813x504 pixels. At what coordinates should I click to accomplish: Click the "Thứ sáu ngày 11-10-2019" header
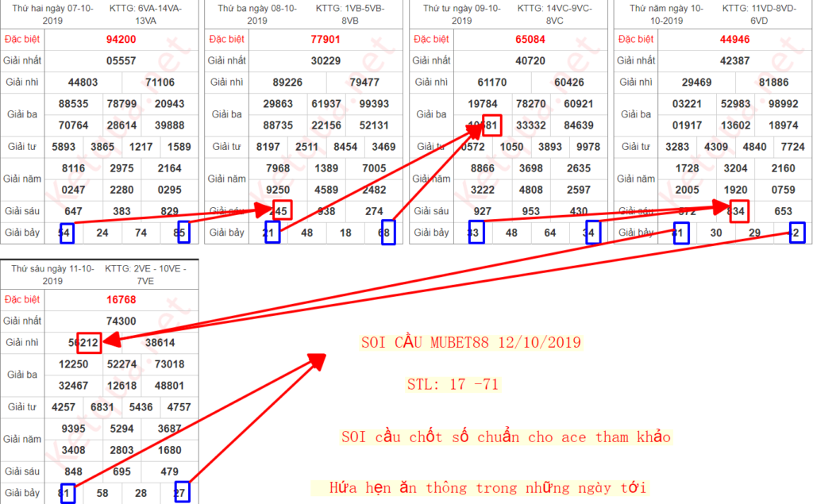point(44,275)
